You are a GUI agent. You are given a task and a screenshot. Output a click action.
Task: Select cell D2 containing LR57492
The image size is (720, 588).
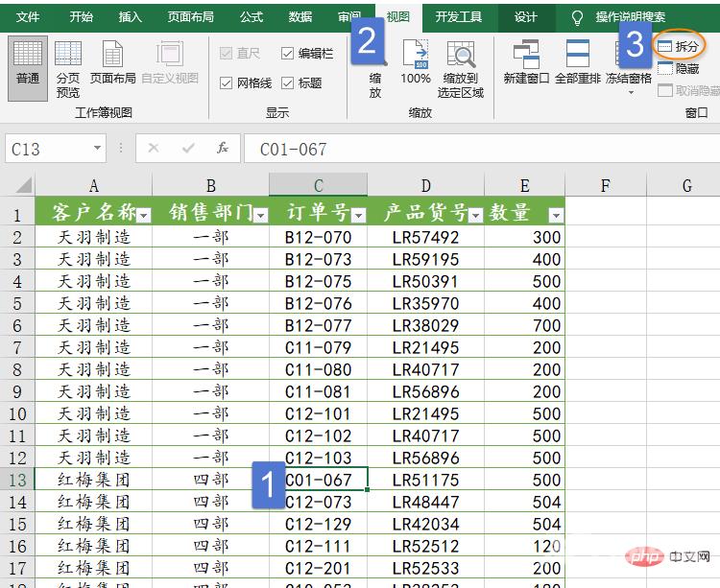coord(425,237)
